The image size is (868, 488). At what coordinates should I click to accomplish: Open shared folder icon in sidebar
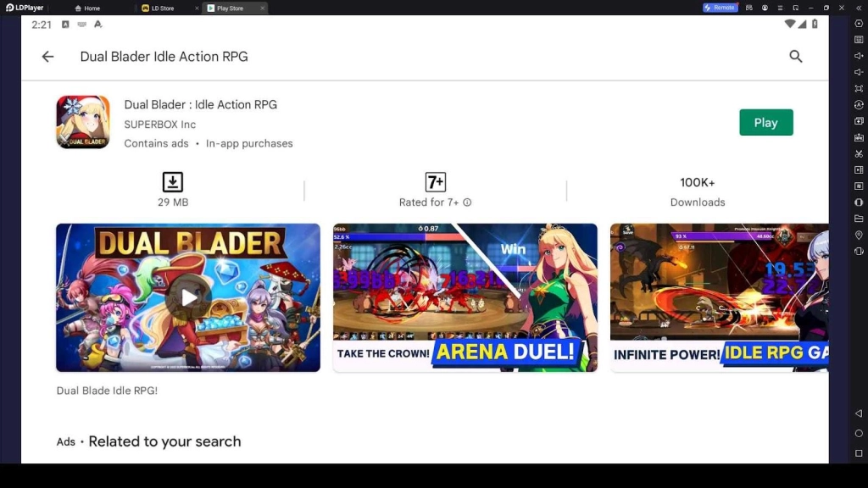click(859, 219)
